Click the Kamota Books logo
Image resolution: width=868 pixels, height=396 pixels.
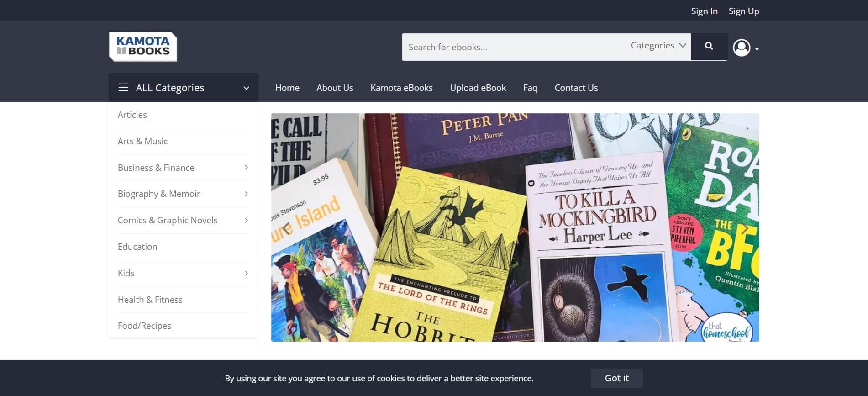(143, 47)
